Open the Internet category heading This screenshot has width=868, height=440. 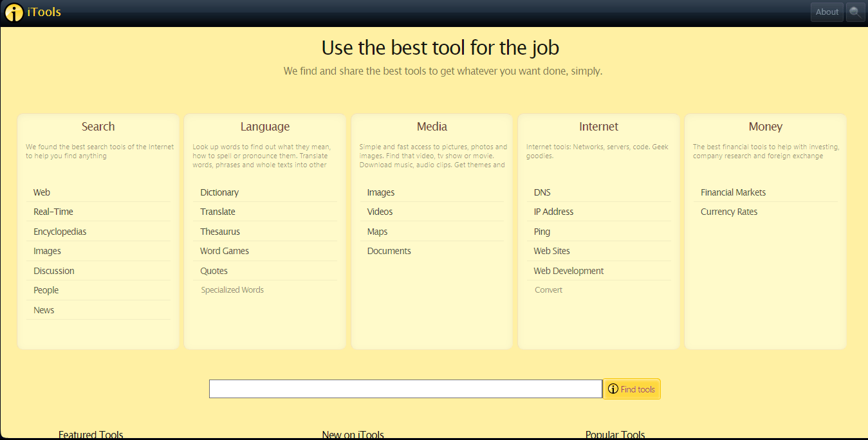pos(598,127)
